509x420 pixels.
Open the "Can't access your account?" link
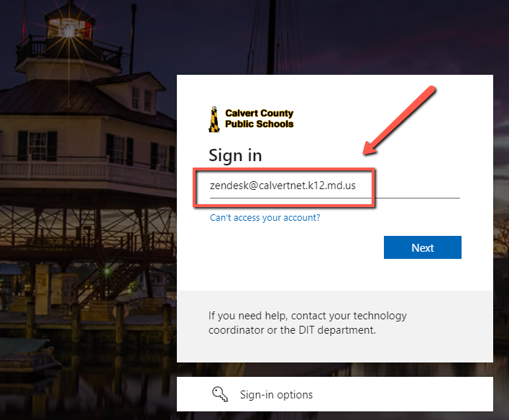(x=265, y=217)
